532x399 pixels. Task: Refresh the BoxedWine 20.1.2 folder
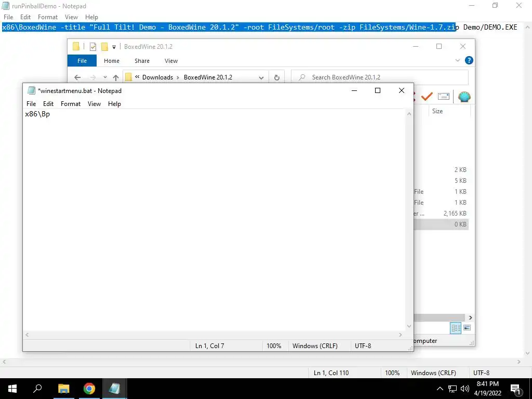pyautogui.click(x=277, y=77)
